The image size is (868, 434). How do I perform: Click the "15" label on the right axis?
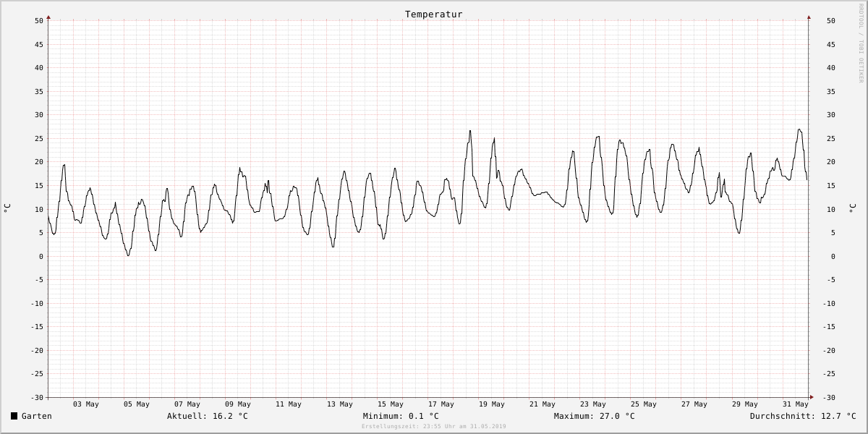[831, 186]
